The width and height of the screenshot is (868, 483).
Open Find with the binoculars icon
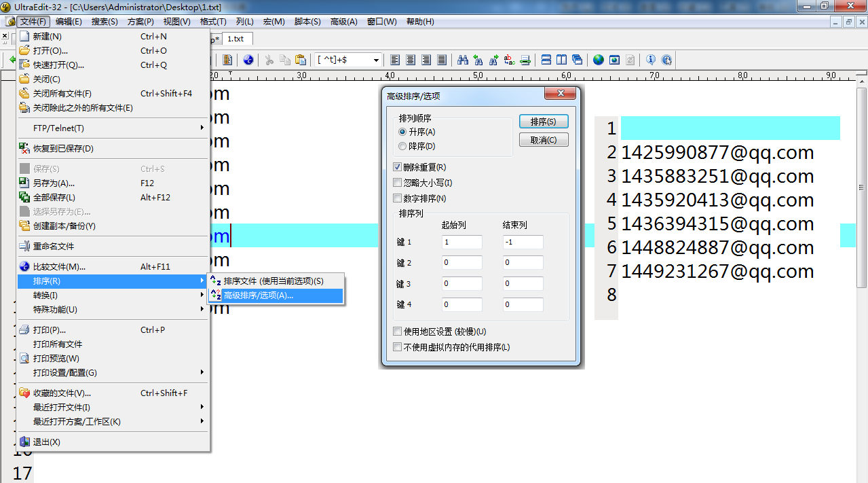pos(463,60)
